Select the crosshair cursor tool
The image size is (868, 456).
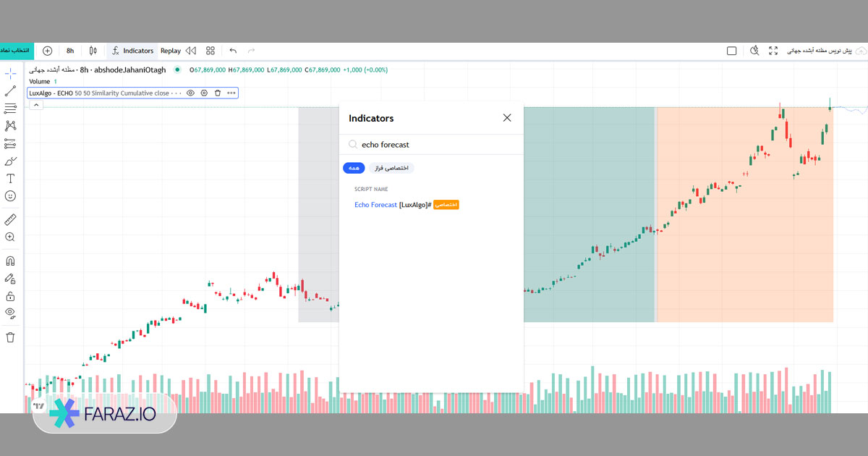point(10,73)
